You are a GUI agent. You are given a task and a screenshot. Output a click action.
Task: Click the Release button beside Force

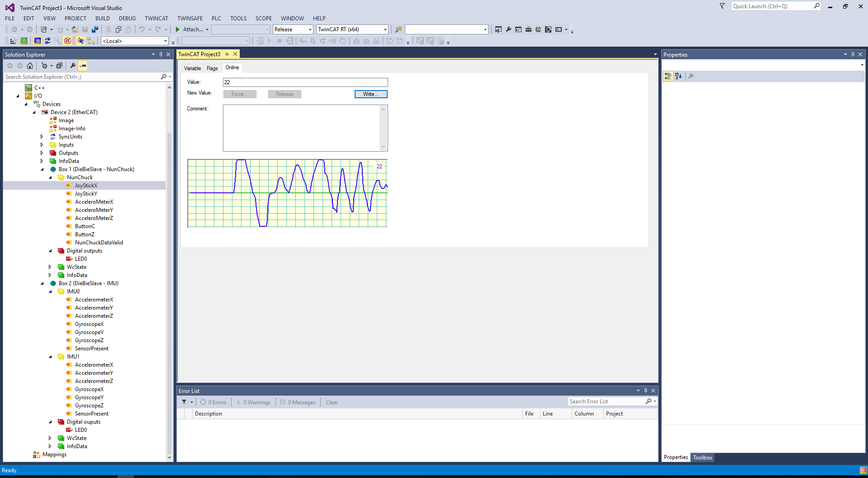click(x=285, y=94)
